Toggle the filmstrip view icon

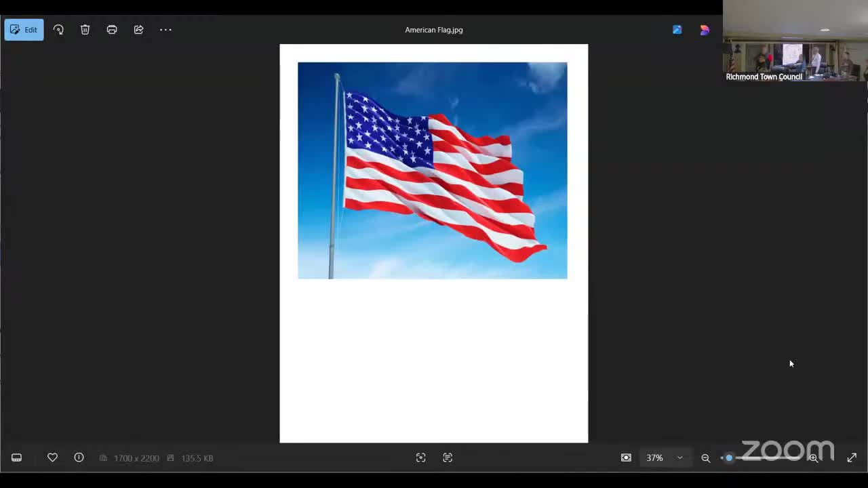click(x=17, y=458)
